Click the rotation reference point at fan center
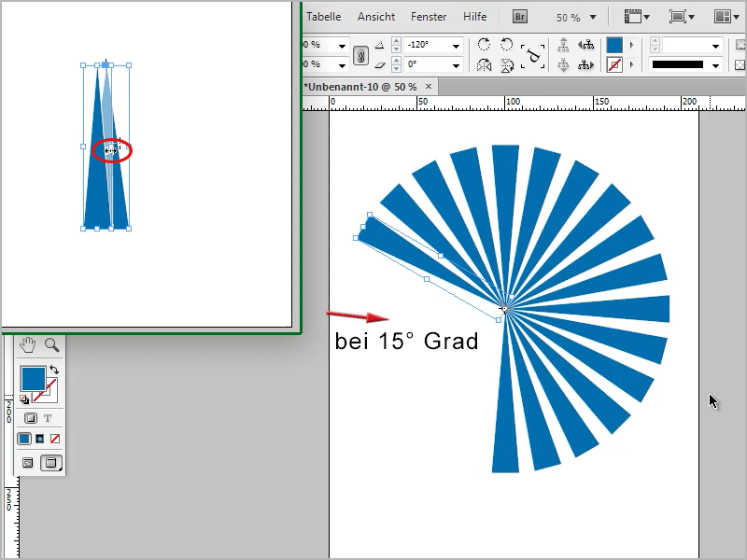This screenshot has width=747, height=560. (505, 309)
